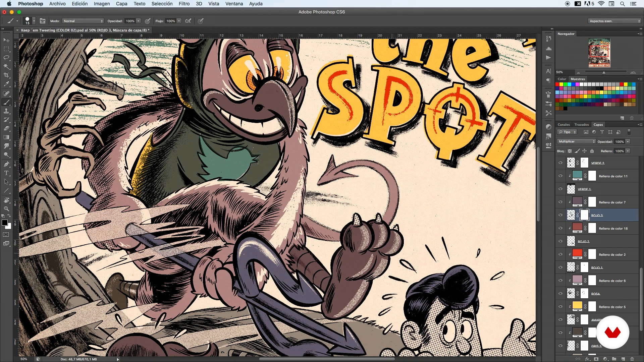This screenshot has height=362, width=644.
Task: Open the Selección menu
Action: point(162,4)
